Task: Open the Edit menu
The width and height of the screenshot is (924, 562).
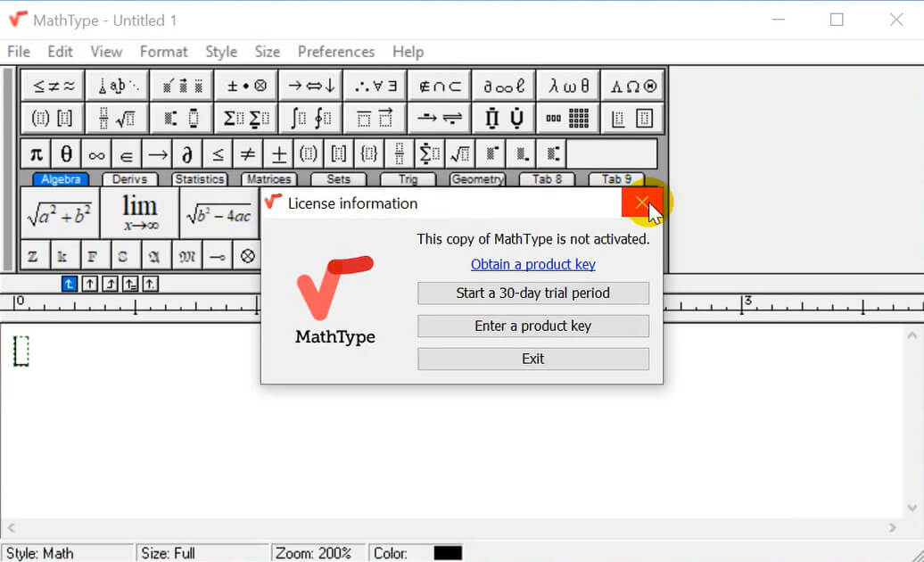Action: [x=60, y=52]
